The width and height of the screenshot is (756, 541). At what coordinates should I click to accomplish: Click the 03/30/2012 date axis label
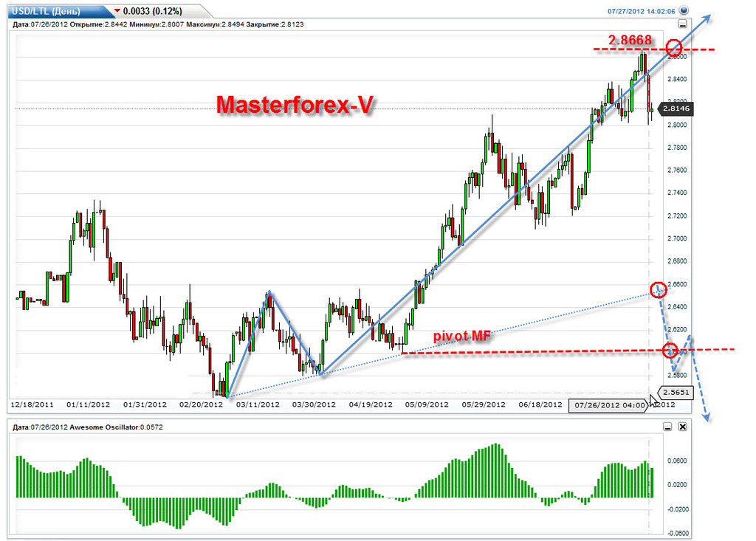(x=314, y=404)
